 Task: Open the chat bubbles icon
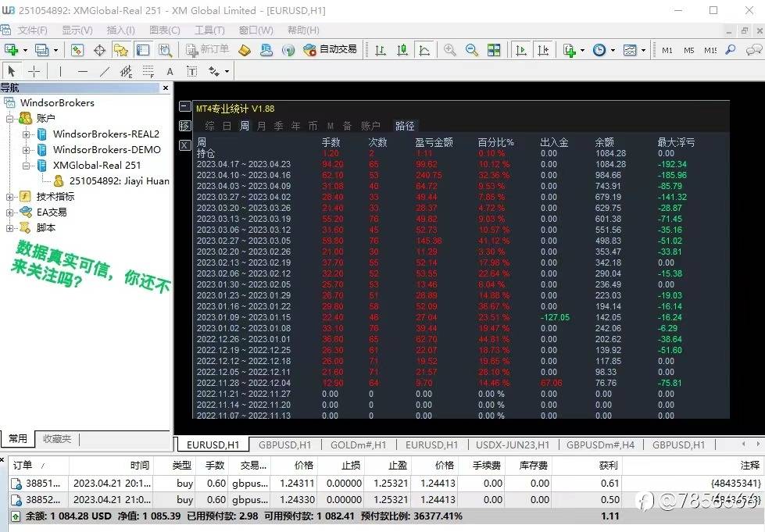pos(754,50)
